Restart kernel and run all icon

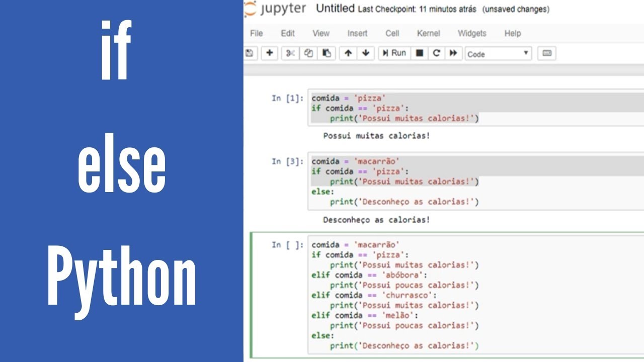[x=453, y=53]
